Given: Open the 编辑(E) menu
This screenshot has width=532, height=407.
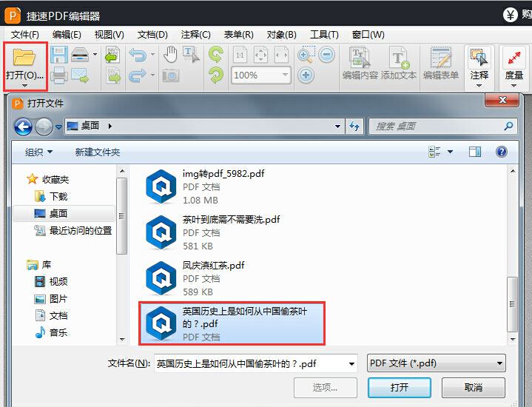Looking at the screenshot, I should (x=67, y=35).
